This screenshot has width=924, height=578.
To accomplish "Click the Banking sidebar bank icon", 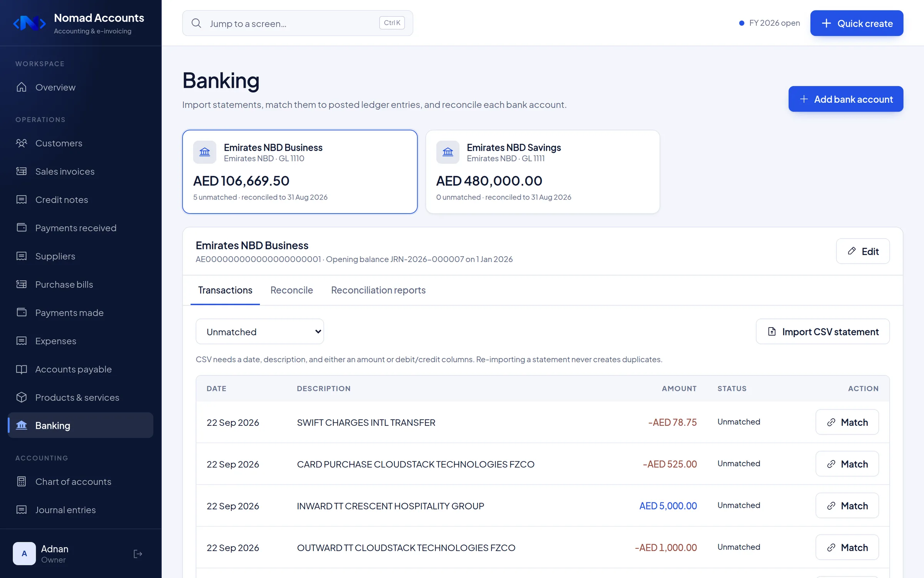I will (x=22, y=425).
